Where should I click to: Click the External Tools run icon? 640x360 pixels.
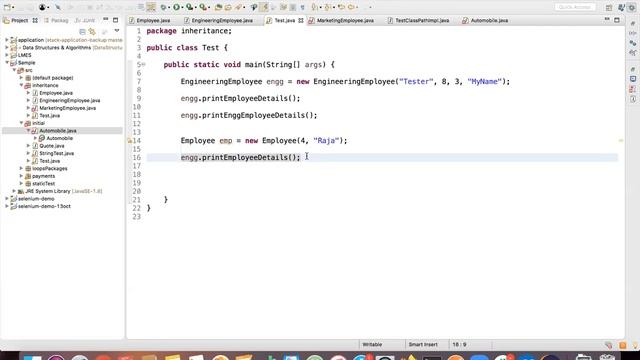tap(203, 7)
